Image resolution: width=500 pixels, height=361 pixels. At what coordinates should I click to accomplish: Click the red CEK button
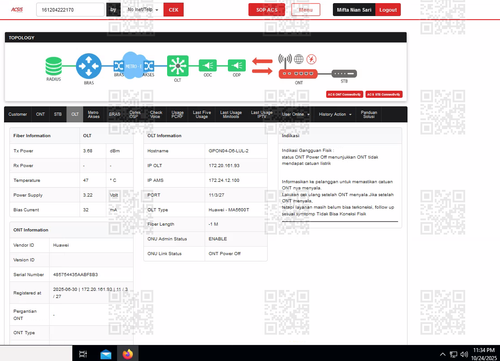[x=173, y=10]
